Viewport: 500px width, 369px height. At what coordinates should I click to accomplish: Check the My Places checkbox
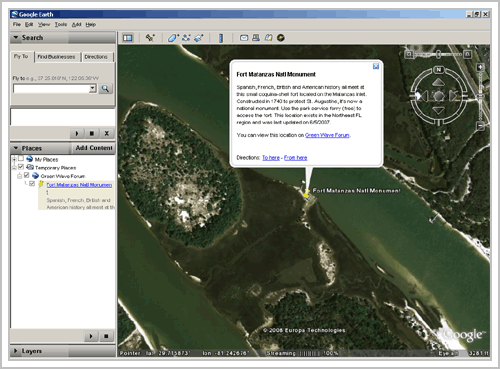coord(21,159)
